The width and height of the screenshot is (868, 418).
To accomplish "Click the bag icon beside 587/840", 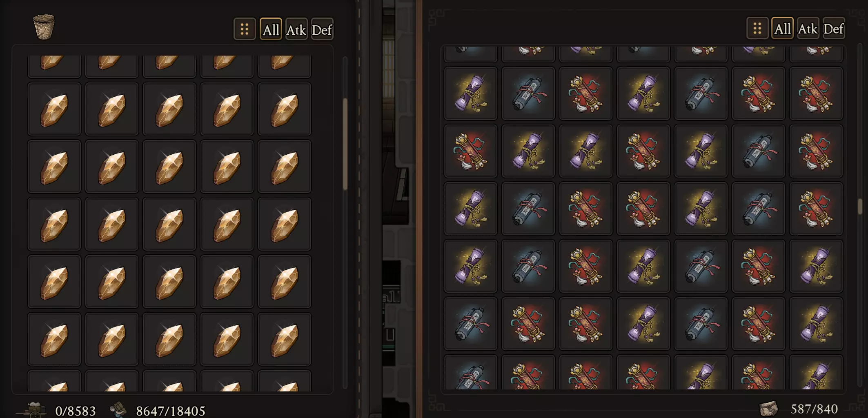I will [x=769, y=409].
